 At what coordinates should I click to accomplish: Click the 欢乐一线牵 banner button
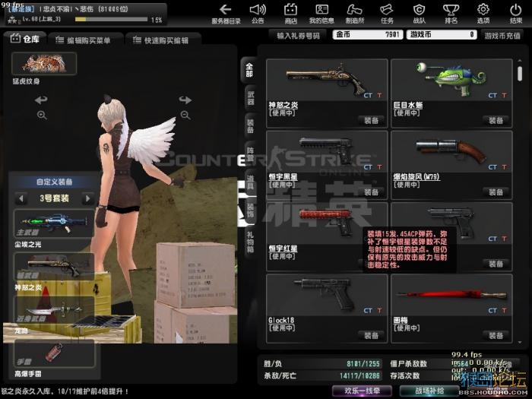click(362, 391)
